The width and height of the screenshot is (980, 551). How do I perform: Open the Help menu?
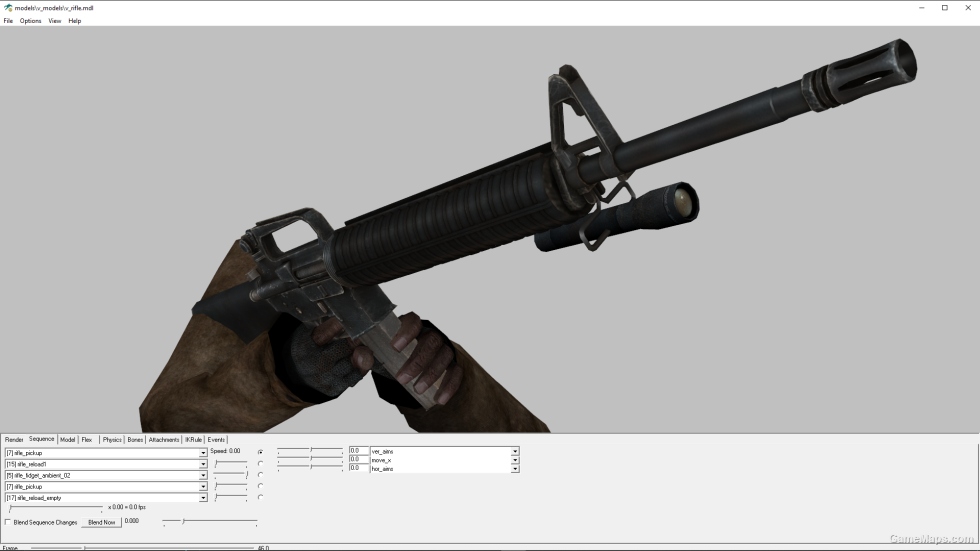point(74,21)
